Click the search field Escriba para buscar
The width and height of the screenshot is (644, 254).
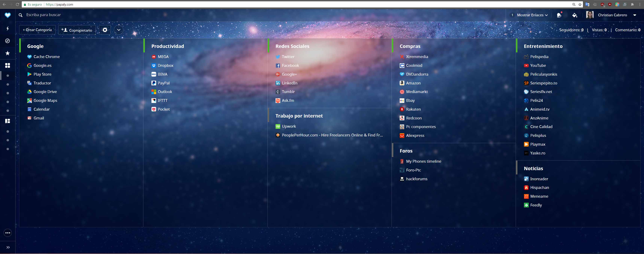point(43,15)
